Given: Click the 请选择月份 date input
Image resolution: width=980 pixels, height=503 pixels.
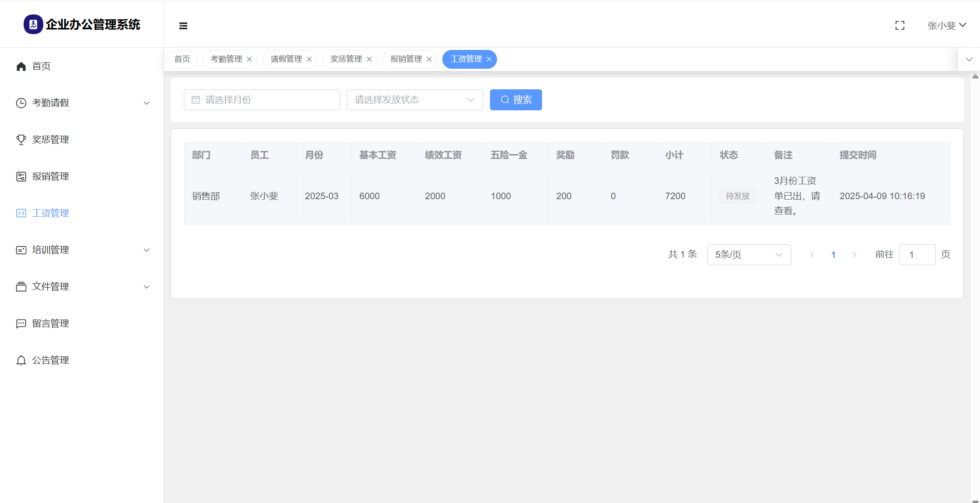Looking at the screenshot, I should [262, 100].
